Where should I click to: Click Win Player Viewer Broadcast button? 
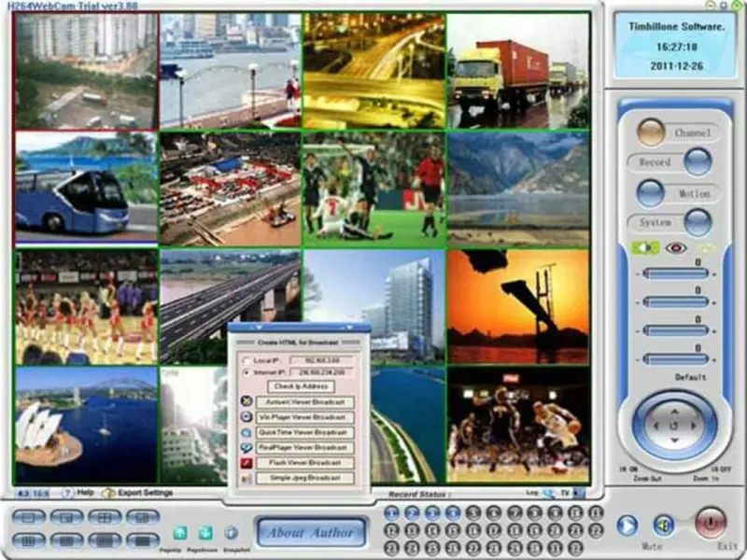(x=305, y=417)
